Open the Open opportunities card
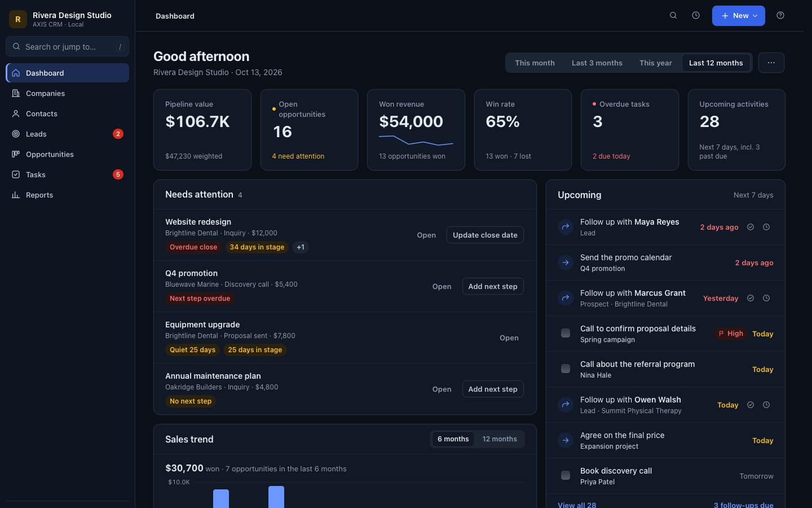The image size is (812, 508). 309,130
